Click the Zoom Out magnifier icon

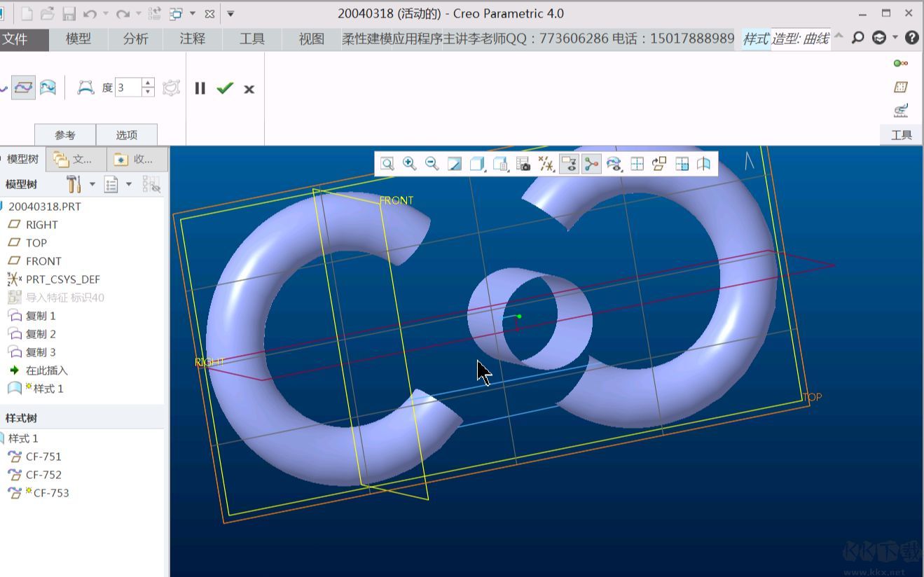(432, 164)
